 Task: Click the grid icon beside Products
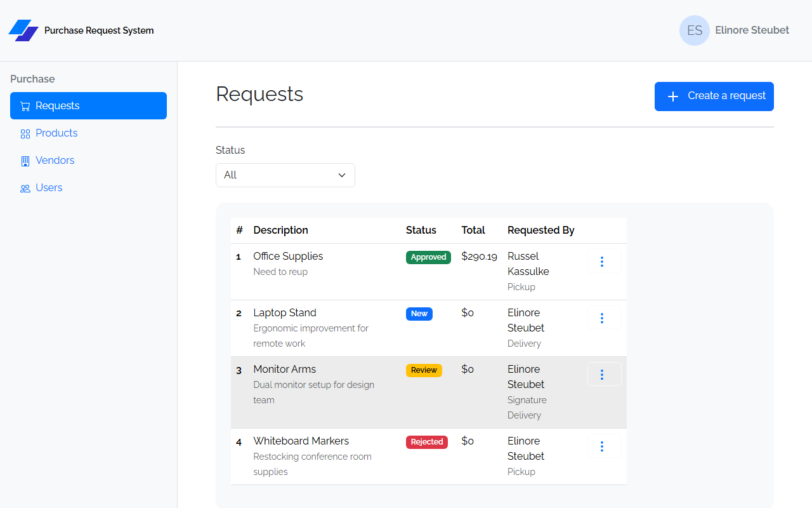25,133
